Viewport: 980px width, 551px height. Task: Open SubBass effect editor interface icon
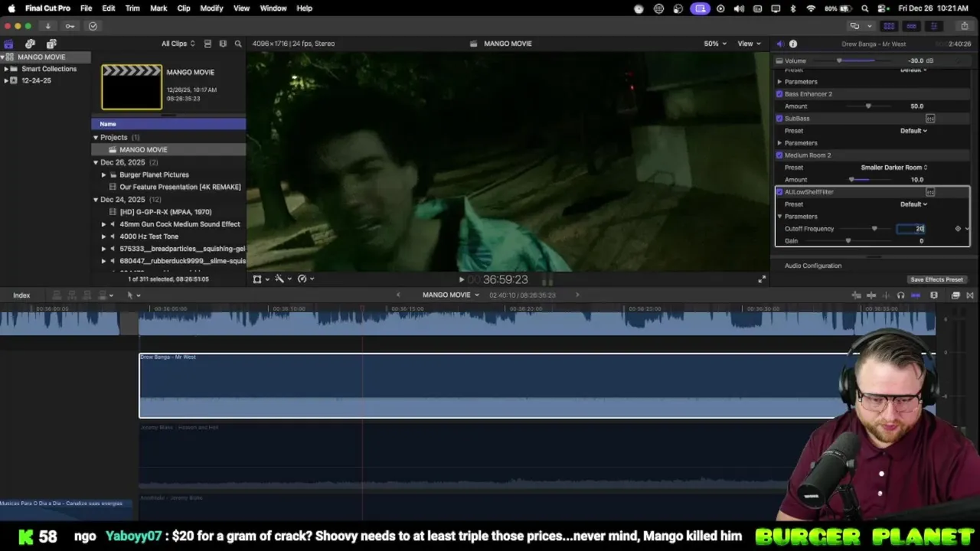tap(930, 119)
